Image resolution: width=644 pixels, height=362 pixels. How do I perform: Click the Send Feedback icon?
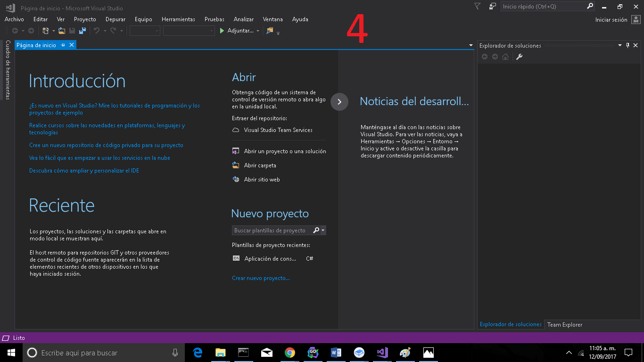[x=493, y=7]
